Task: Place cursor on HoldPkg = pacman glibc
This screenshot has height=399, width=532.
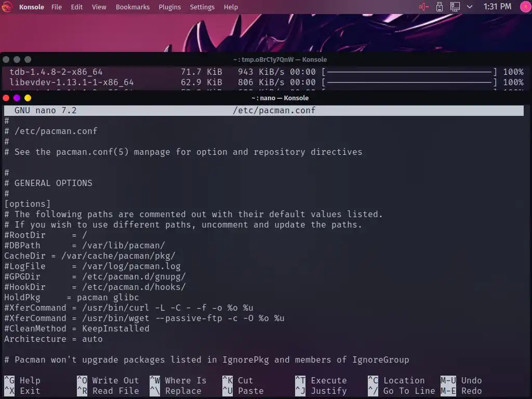Action: [x=72, y=298]
